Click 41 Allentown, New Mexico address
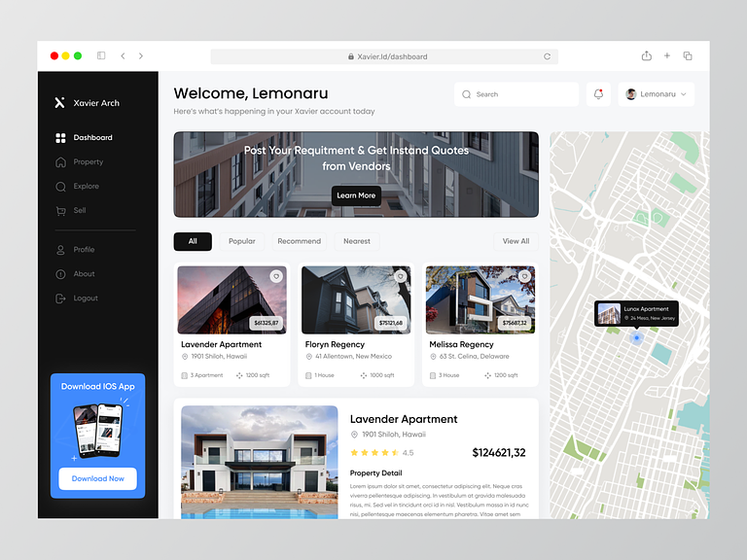The image size is (747, 560). click(x=353, y=356)
